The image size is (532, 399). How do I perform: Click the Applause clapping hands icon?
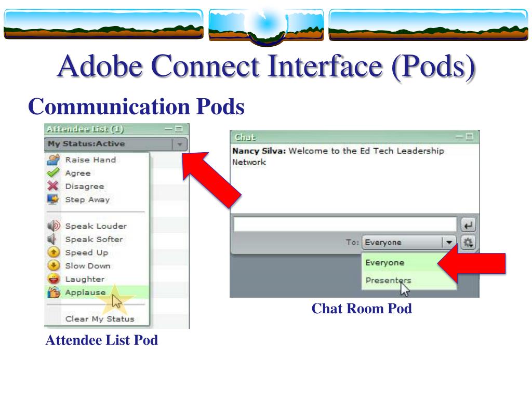click(x=54, y=292)
